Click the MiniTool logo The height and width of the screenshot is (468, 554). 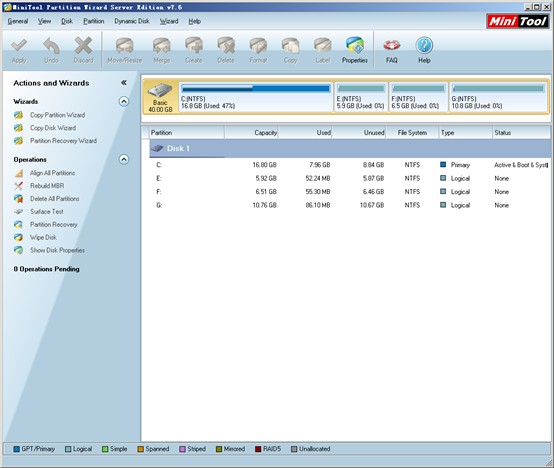click(x=518, y=21)
